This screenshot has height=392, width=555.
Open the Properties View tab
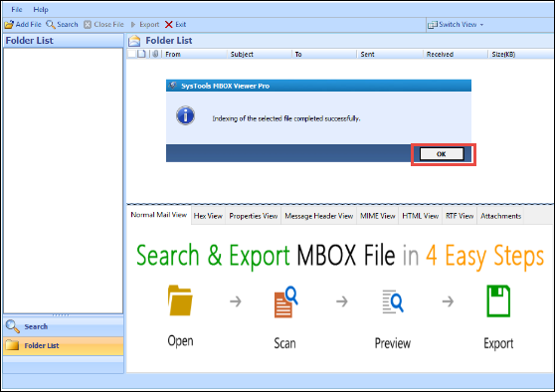(x=254, y=216)
